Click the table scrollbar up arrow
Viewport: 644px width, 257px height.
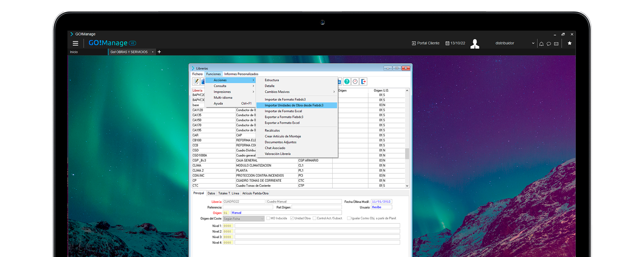coord(407,91)
